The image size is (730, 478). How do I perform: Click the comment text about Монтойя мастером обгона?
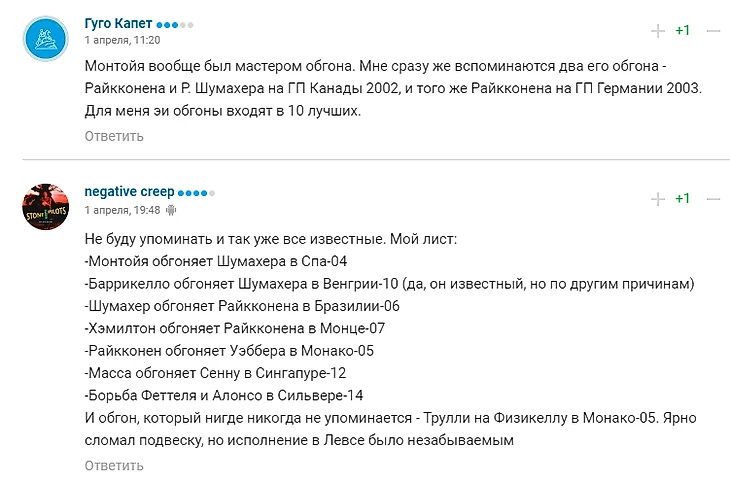pyautogui.click(x=393, y=88)
